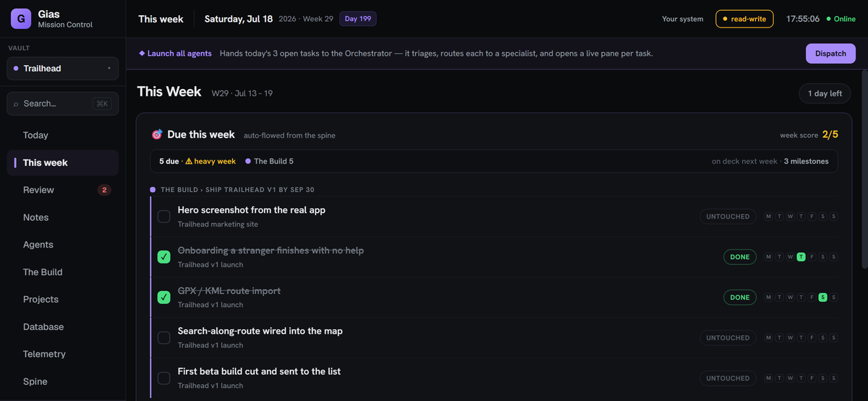Toggle the F day cell in the Onboarding row
Screen dimensions: 868x401
(x=812, y=257)
